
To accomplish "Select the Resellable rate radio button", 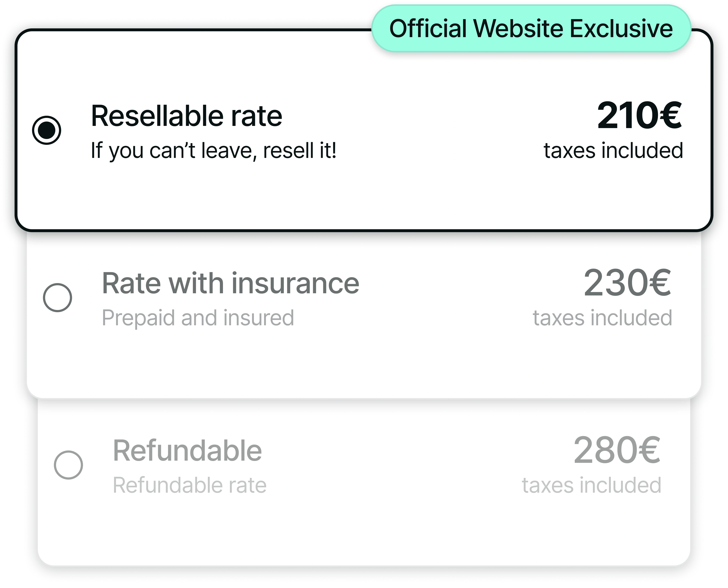I will tap(47, 130).
